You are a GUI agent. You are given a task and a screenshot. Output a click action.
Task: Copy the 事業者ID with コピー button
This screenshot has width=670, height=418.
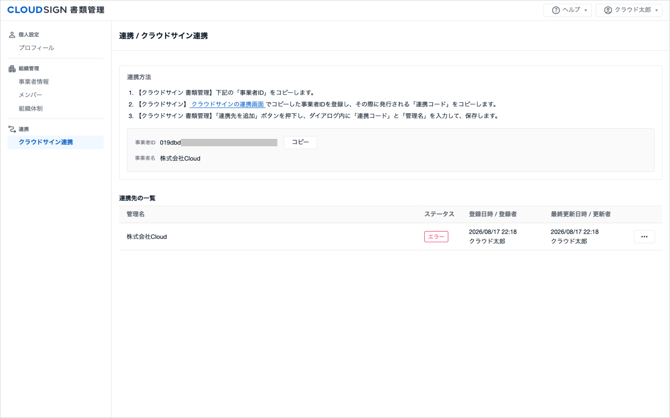pos(300,142)
